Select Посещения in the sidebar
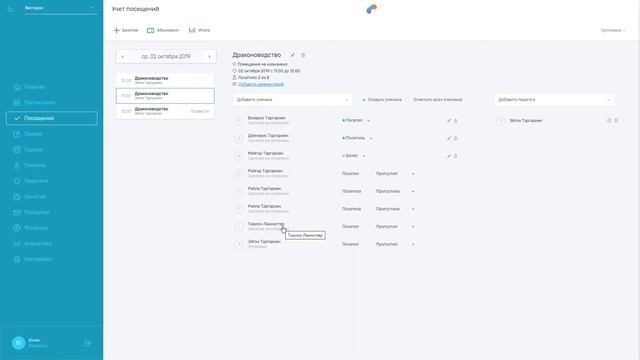This screenshot has width=640, height=360. pos(52,118)
